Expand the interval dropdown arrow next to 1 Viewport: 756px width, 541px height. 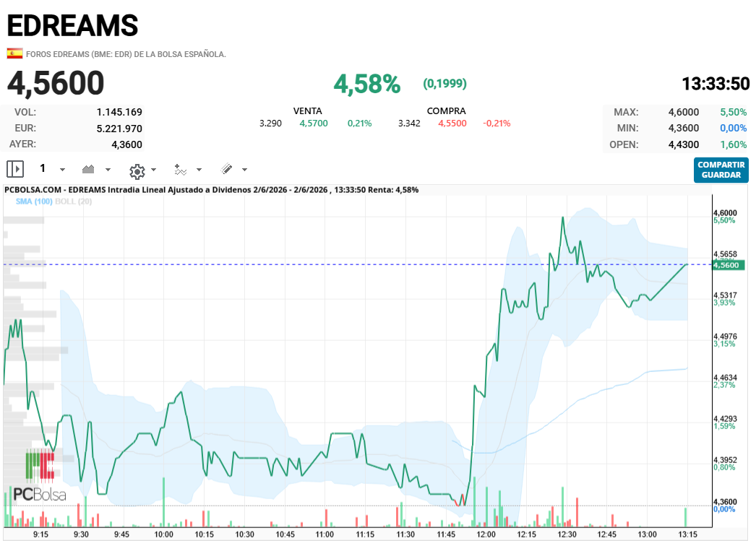tap(62, 170)
